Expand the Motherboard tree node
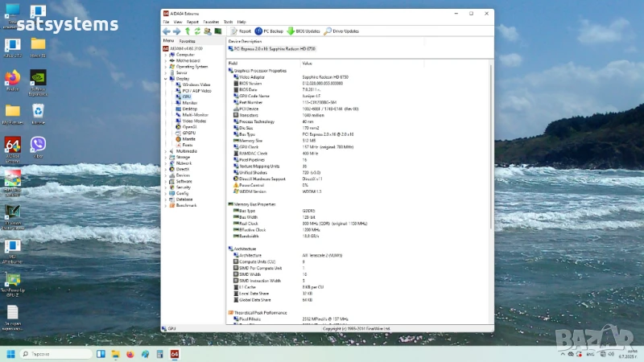This screenshot has width=644, height=362. 167,60
